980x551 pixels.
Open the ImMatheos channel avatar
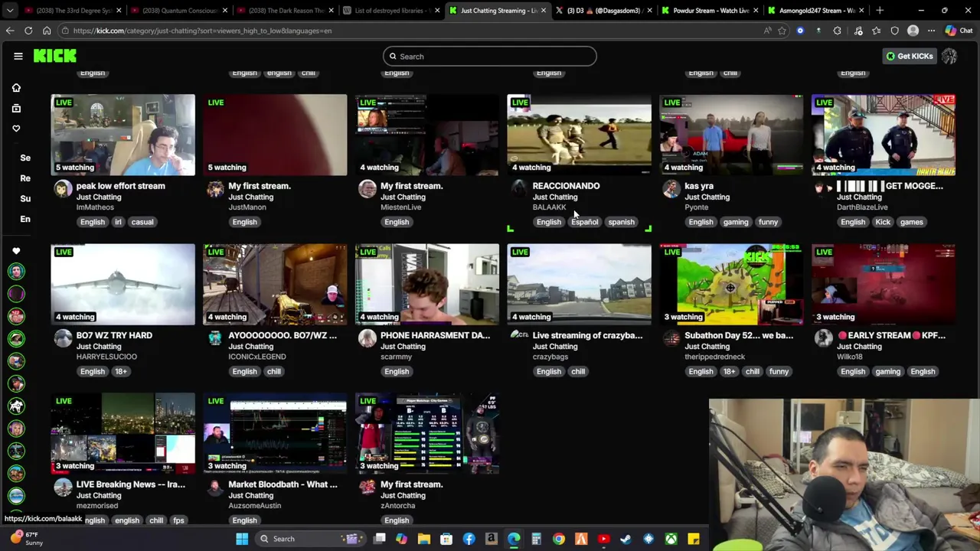tap(63, 188)
